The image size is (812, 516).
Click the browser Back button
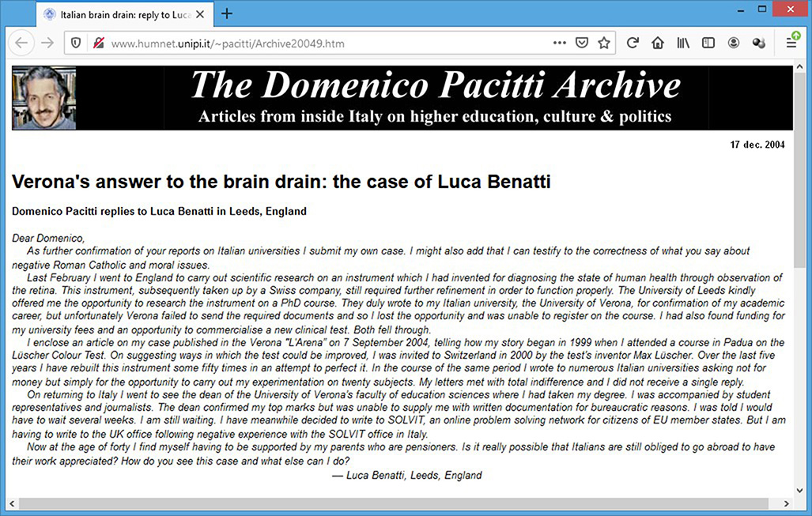coord(23,43)
